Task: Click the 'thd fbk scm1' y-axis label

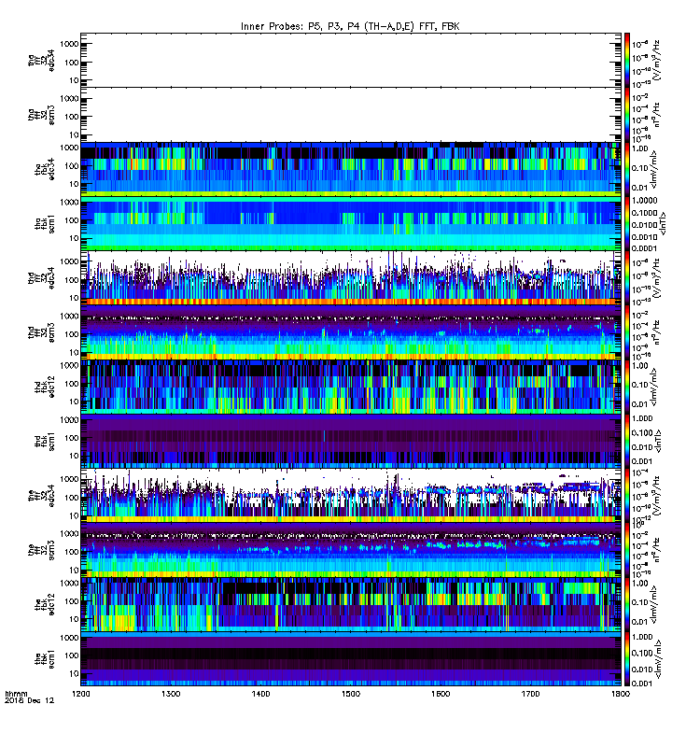Action: pyautogui.click(x=45, y=441)
